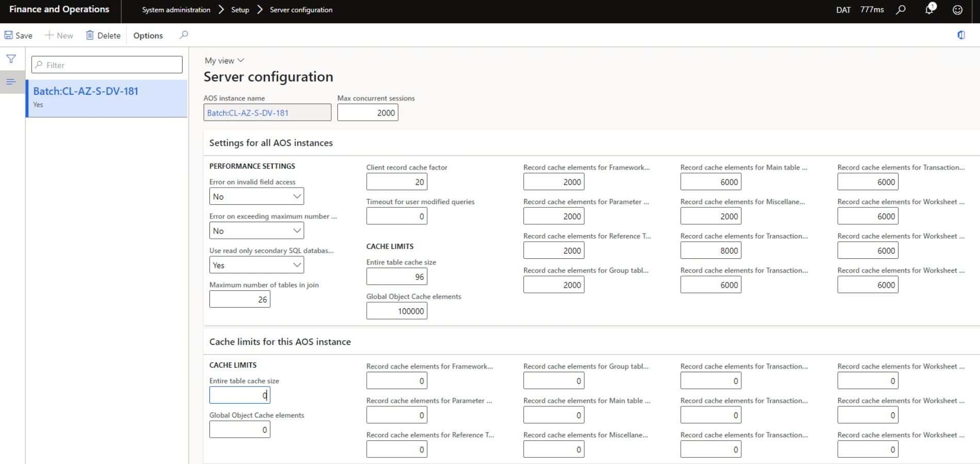Open the filter funnel in the left pane
Viewport: 980px width, 464px height.
pyautogui.click(x=11, y=59)
